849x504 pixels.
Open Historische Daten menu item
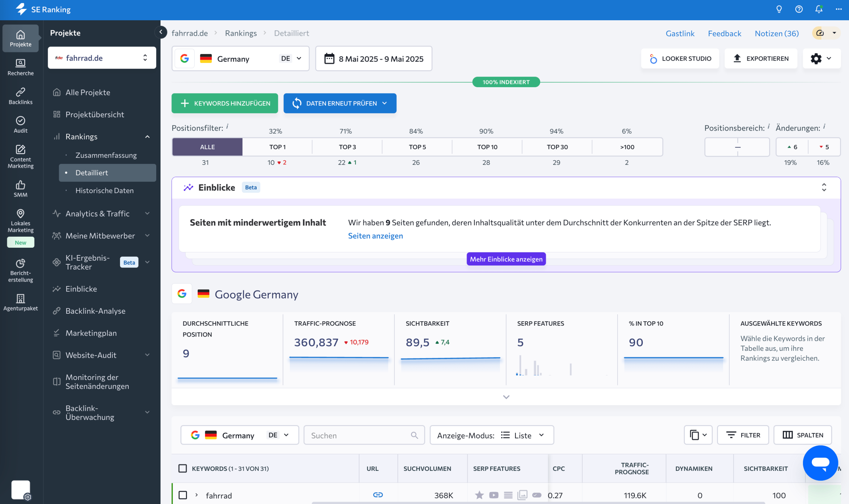[104, 190]
